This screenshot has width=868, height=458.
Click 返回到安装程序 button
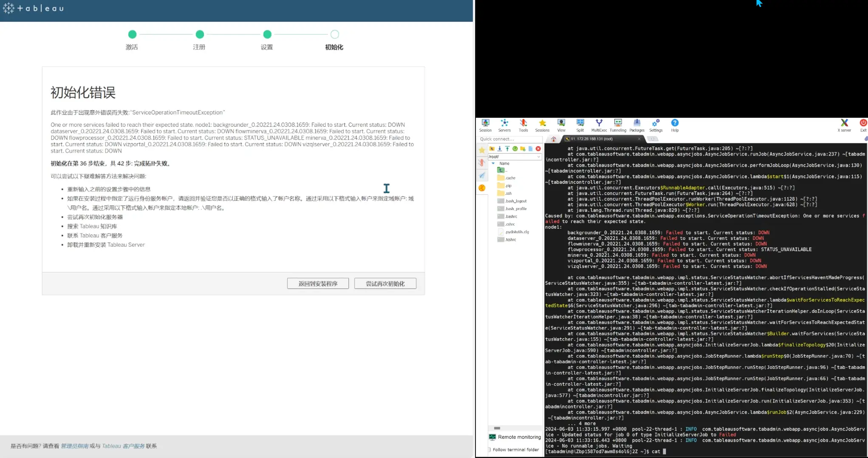pyautogui.click(x=318, y=284)
